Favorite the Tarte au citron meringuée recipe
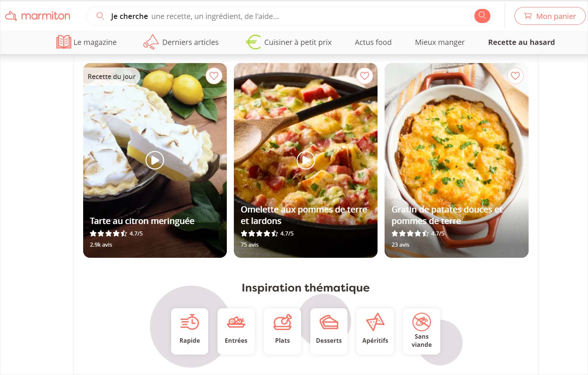The width and height of the screenshot is (588, 375). coord(214,76)
